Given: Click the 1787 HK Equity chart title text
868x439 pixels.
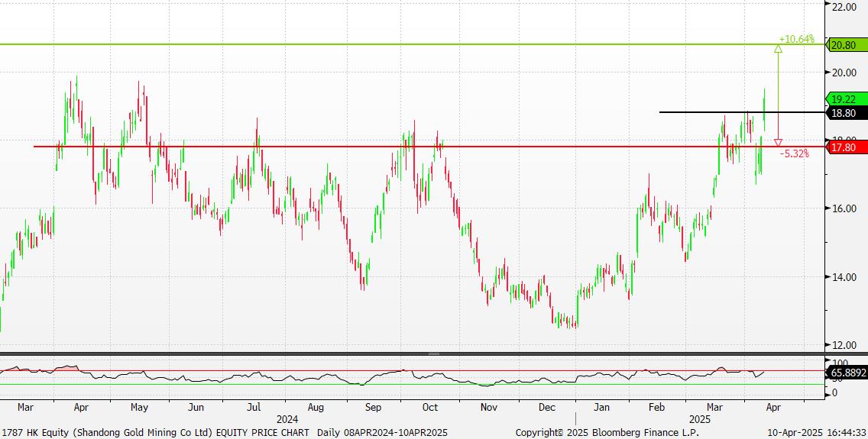Looking at the screenshot, I should [155, 432].
